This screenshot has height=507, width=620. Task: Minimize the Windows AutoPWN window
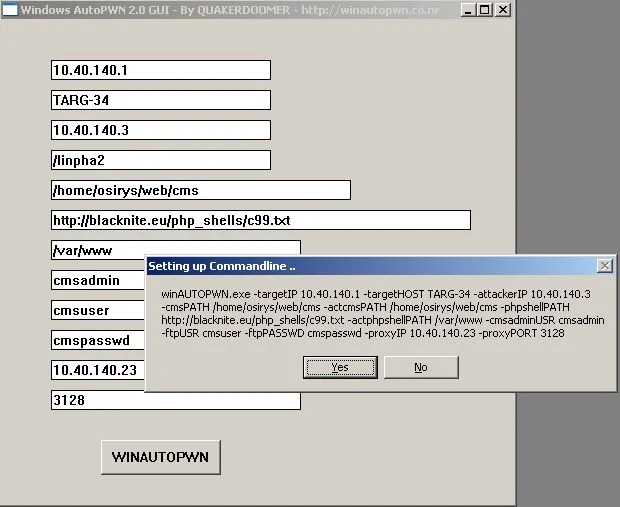pyautogui.click(x=467, y=9)
